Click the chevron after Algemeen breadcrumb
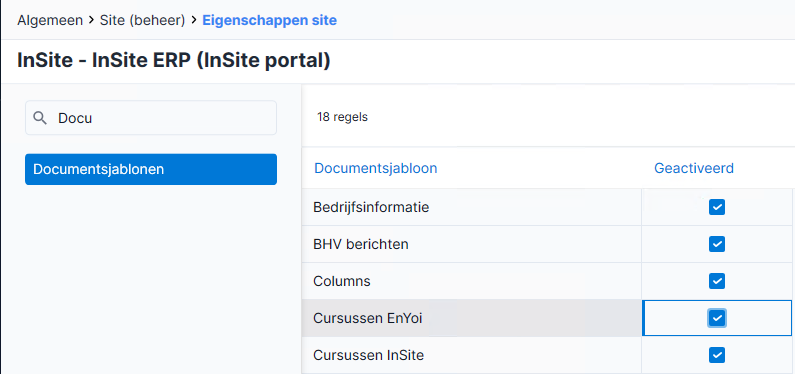795x374 pixels. [x=91, y=21]
